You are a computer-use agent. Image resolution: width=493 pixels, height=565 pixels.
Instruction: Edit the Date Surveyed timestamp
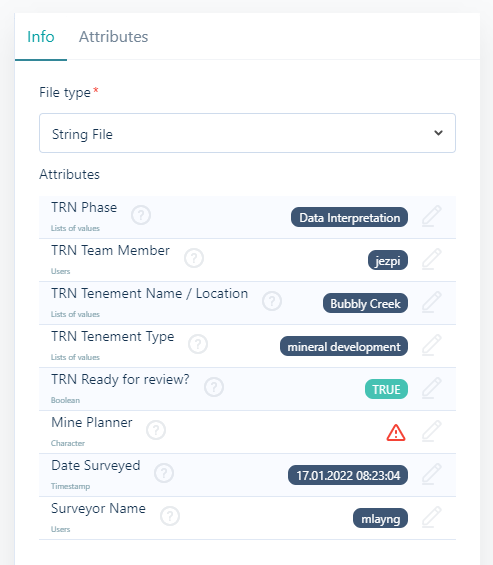[431, 474]
